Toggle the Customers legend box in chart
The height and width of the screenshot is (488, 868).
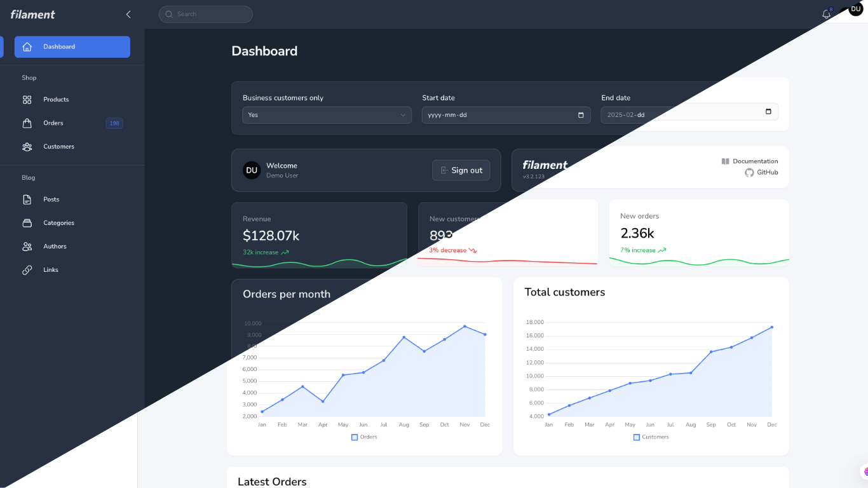636,437
